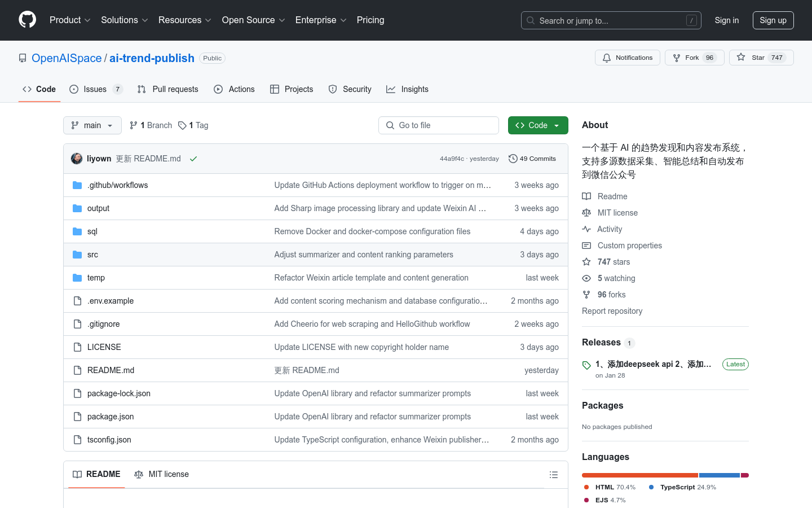Focus the Search or jump to field

click(x=611, y=20)
